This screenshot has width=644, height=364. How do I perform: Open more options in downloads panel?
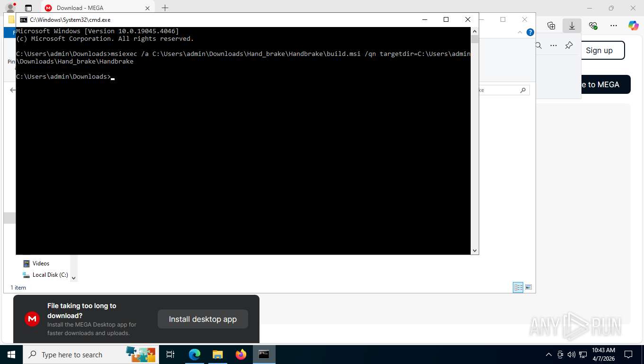554,45
